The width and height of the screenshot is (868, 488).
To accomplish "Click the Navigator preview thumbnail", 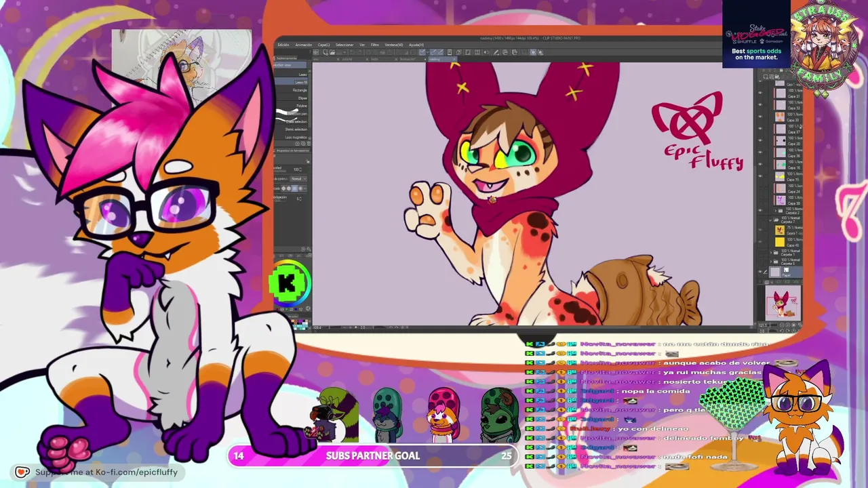I will point(783,303).
